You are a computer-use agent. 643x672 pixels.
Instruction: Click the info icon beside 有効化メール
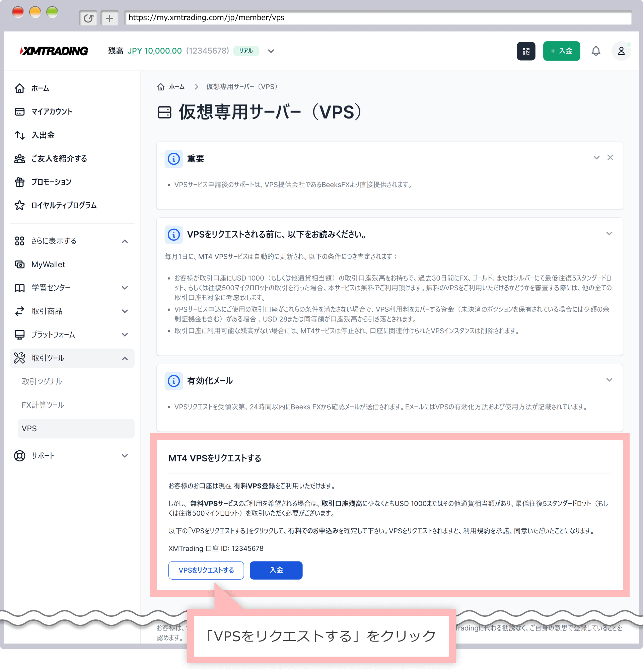coord(174,381)
